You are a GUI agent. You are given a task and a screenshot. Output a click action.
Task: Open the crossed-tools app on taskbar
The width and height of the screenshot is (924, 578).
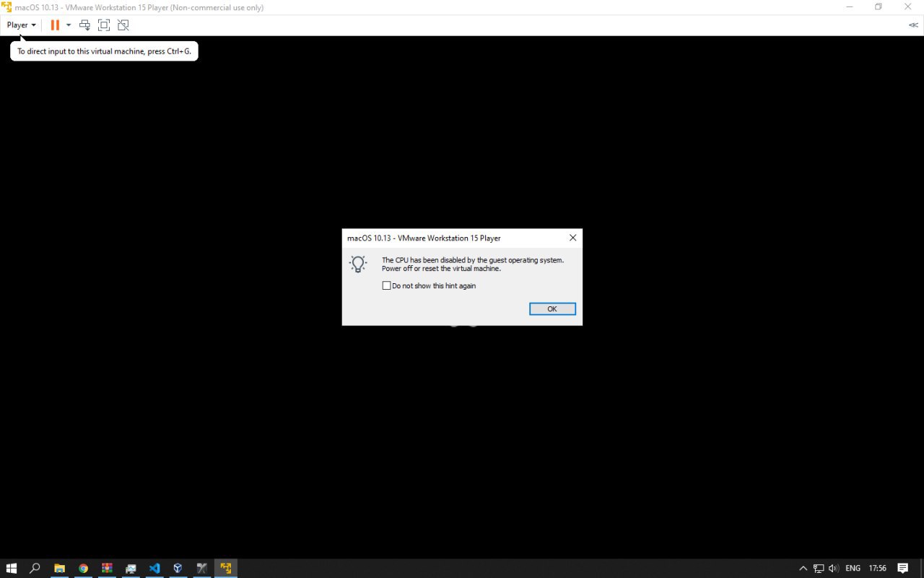[201, 568]
